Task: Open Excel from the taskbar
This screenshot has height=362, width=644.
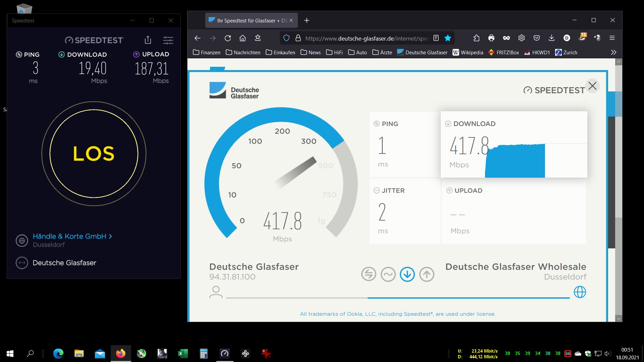Action: 183,354
